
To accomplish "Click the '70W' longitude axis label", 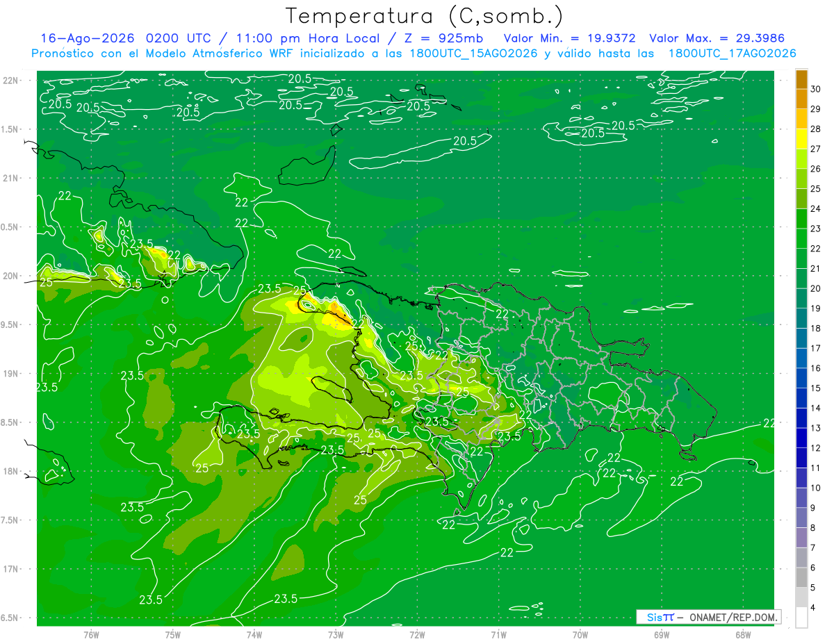I will 580,634.
